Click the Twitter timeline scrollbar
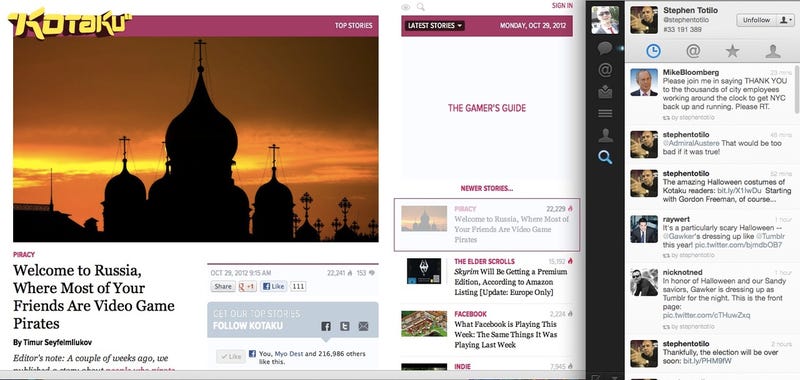 click(796, 89)
